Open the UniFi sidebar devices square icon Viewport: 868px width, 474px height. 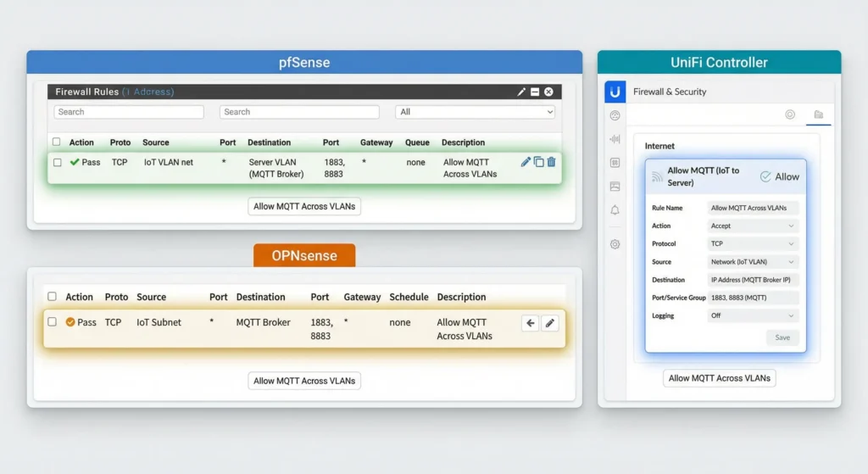pos(615,163)
